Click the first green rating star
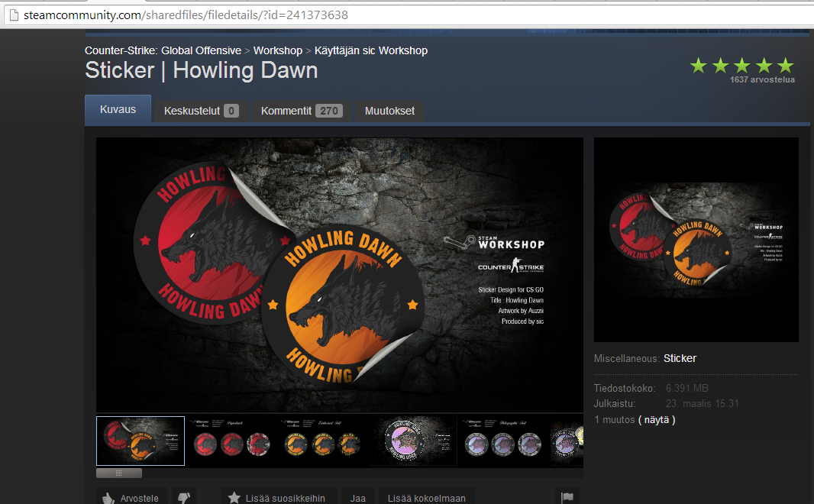Image resolution: width=814 pixels, height=504 pixels. pos(697,65)
